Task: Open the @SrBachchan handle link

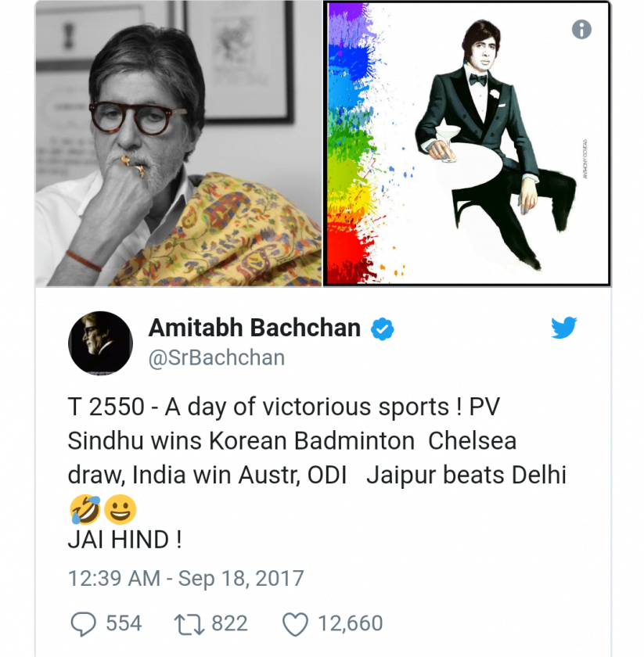Action: [x=216, y=358]
